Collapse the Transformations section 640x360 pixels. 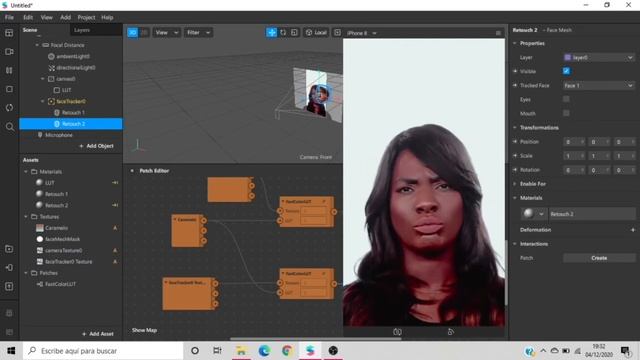pyautogui.click(x=515, y=127)
